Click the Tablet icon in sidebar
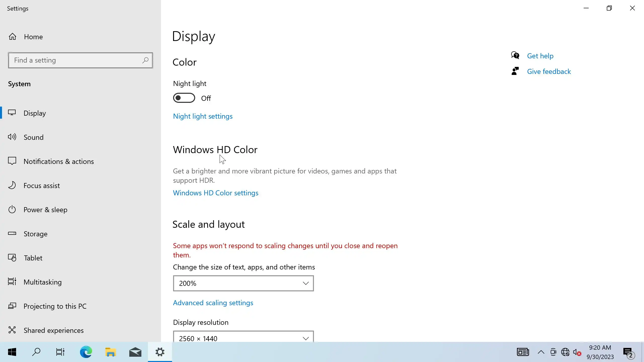This screenshot has width=644, height=362. (12, 258)
